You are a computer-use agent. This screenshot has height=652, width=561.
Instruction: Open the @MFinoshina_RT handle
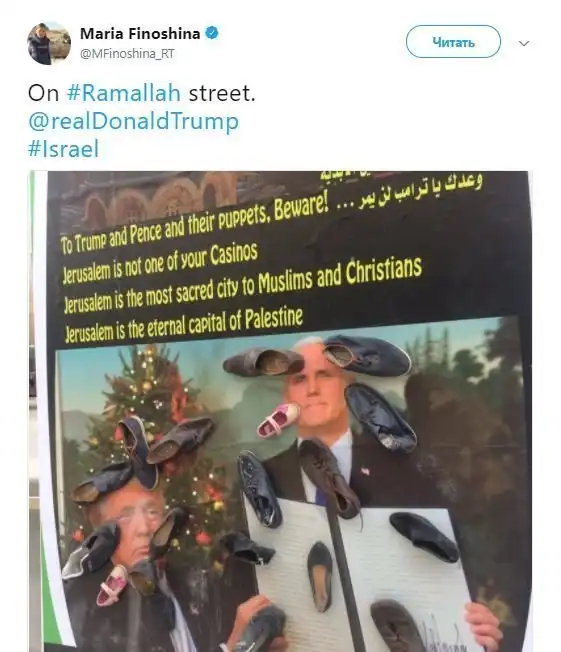127,54
